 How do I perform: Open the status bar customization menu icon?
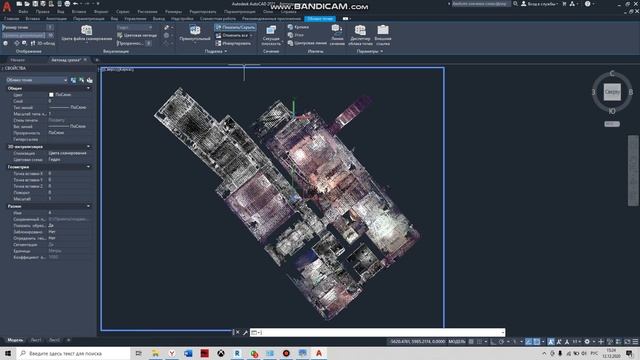(635, 342)
